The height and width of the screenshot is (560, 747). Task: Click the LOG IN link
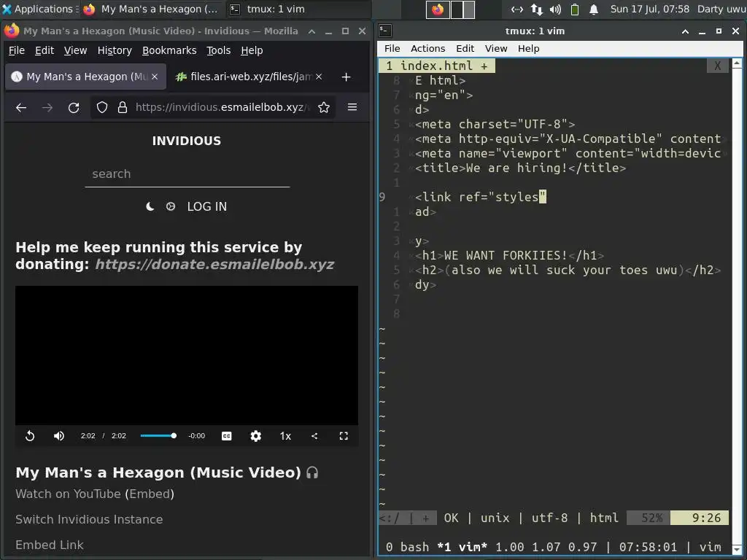[x=206, y=206]
